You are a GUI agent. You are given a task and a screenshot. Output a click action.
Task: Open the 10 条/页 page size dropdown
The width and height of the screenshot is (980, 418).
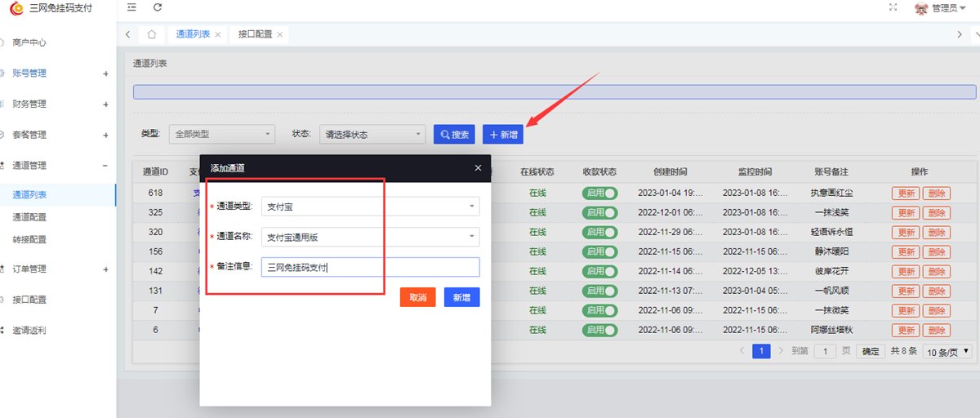point(947,351)
